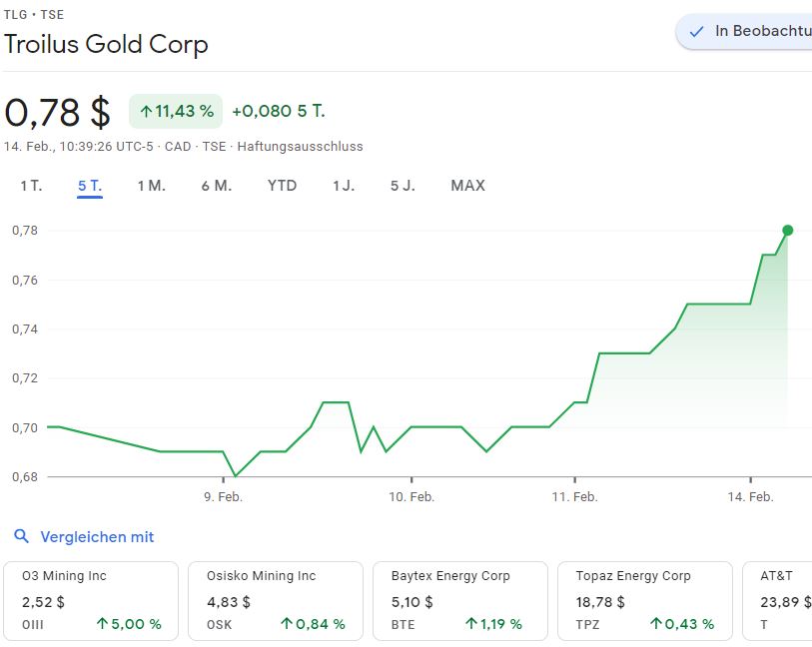
Task: Switch to the 1 M. range tab
Action: pos(151,186)
